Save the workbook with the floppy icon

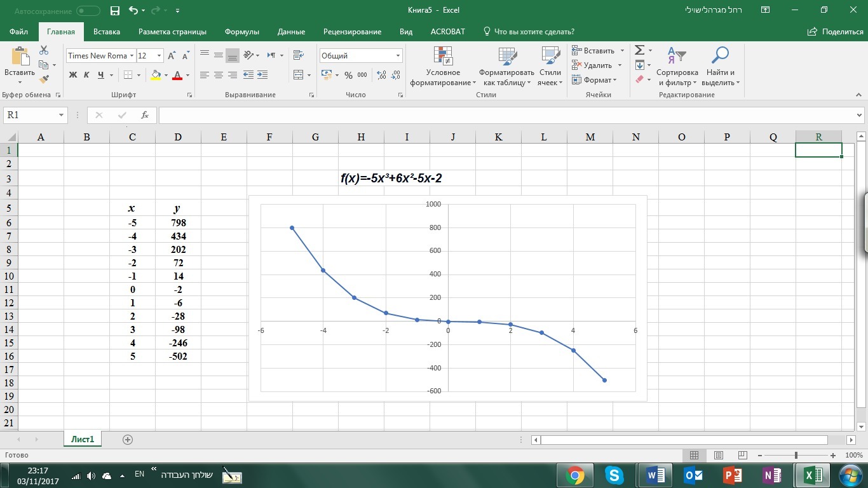(115, 11)
